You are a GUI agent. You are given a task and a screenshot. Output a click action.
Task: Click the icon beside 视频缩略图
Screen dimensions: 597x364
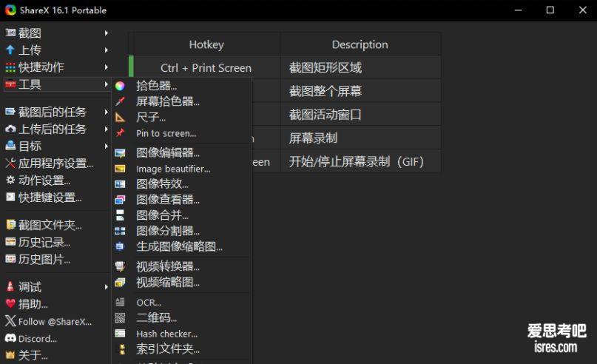[x=120, y=282]
